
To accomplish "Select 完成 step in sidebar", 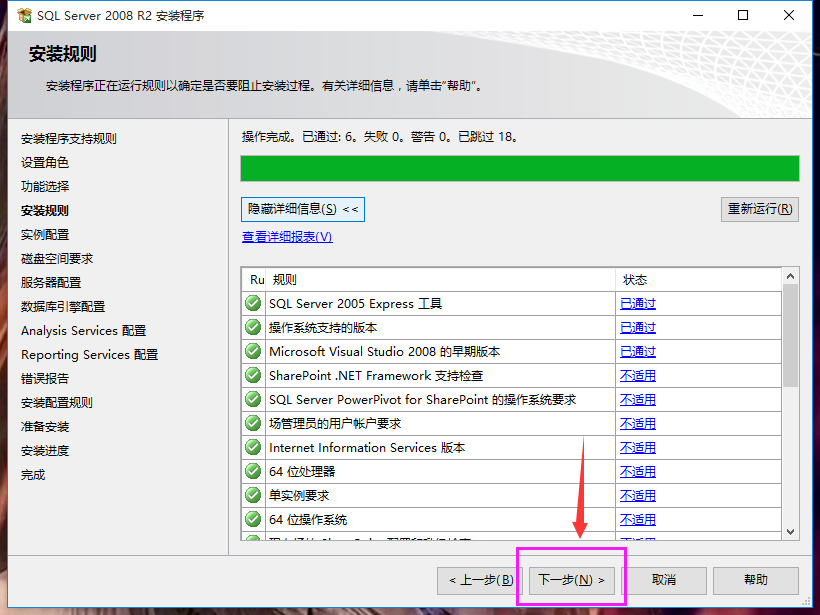I will pyautogui.click(x=33, y=475).
